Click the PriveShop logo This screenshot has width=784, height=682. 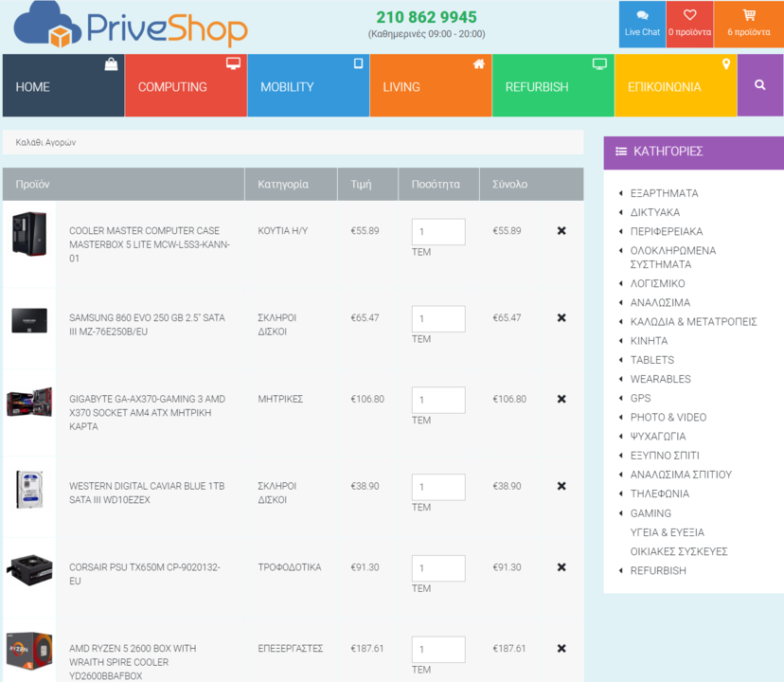pos(131,25)
